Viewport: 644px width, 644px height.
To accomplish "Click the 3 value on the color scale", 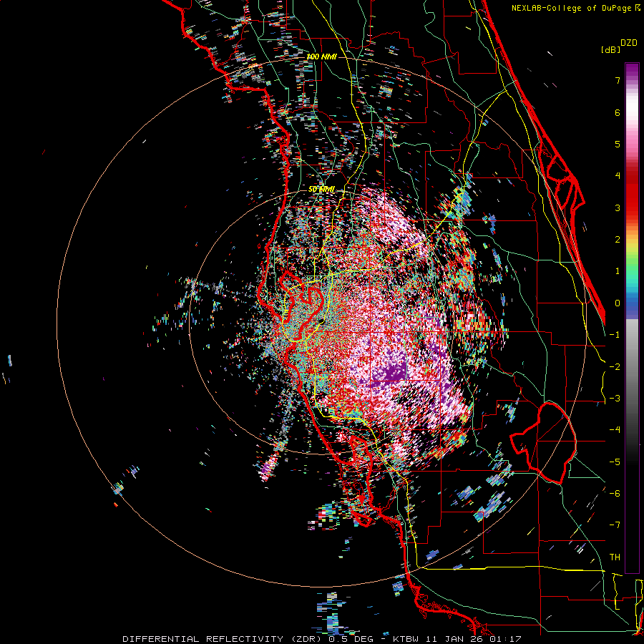I will tap(618, 208).
